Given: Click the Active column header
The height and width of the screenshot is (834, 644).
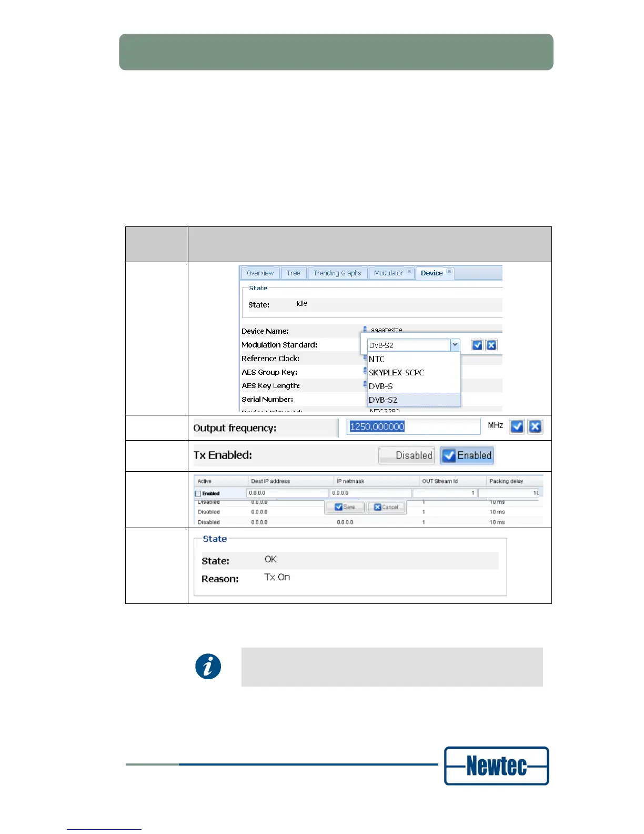Looking at the screenshot, I should point(221,481).
